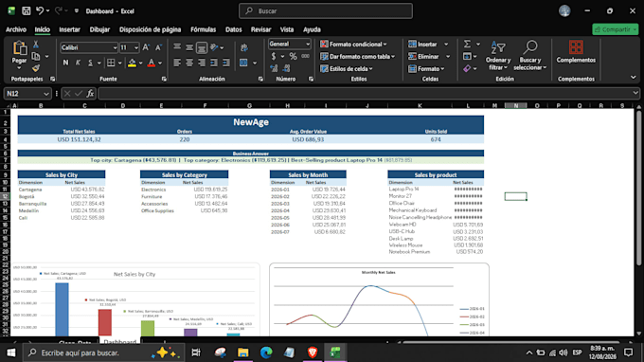Open Microsoft Edge from taskbar
Image resolution: width=644 pixels, height=362 pixels.
click(266, 353)
